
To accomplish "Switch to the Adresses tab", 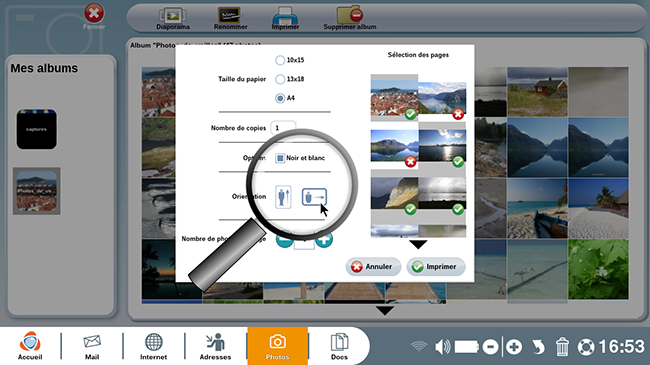I will pyautogui.click(x=216, y=346).
